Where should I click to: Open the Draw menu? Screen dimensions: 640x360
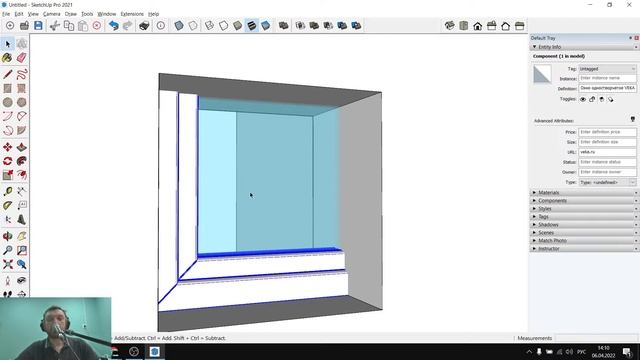click(x=71, y=14)
